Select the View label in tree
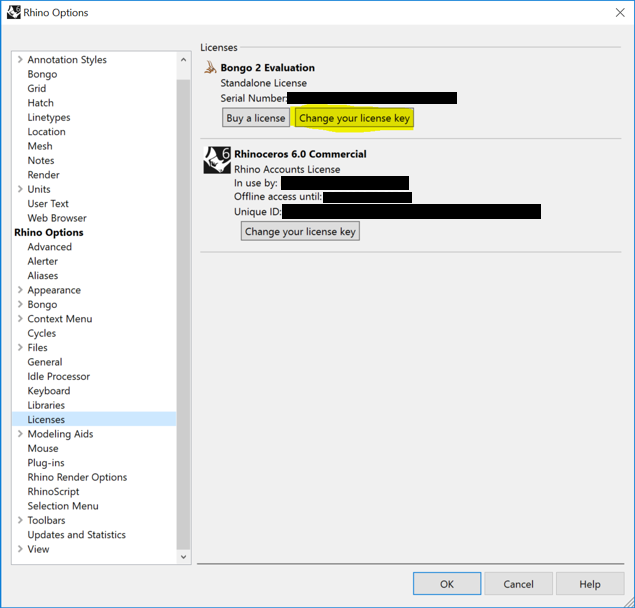Viewport: 635px width, 608px height. (38, 549)
